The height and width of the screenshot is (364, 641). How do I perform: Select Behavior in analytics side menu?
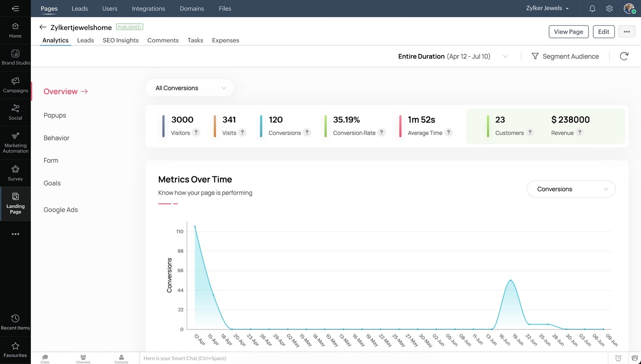[x=56, y=138]
